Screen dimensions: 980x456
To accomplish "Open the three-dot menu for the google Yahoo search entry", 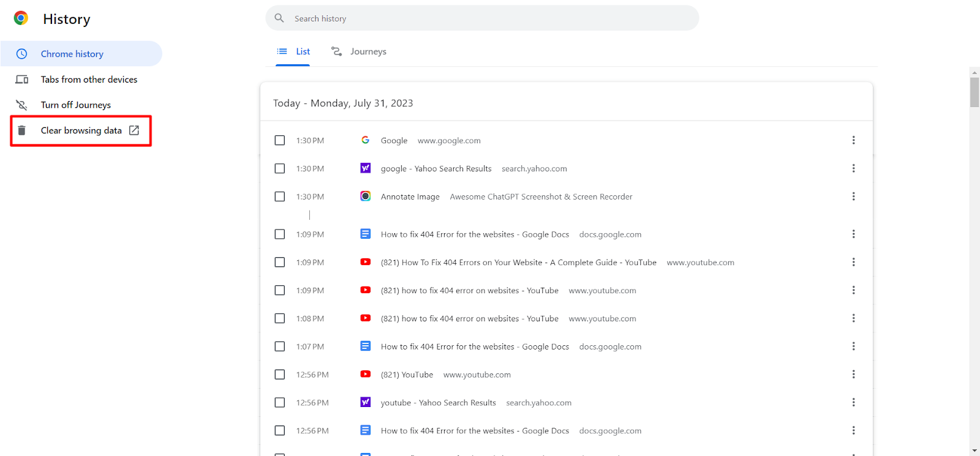I will [853, 168].
